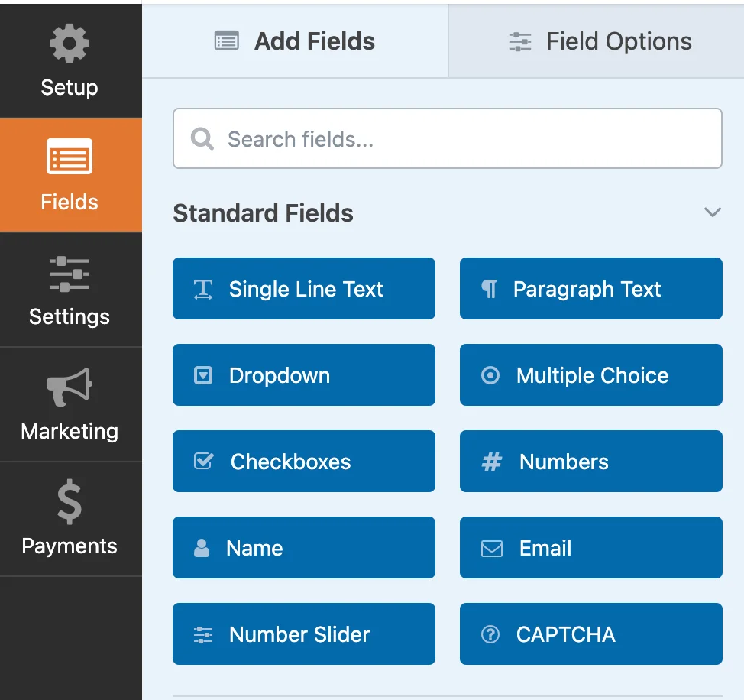Click the Paragraph Text pilcrow icon
Viewport: 744px width, 700px height.
489,289
